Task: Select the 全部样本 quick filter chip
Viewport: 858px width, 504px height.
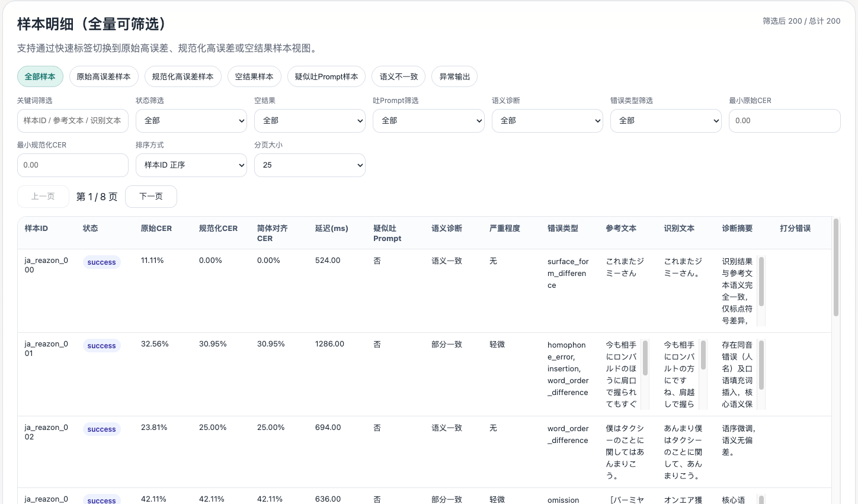Action: pos(40,76)
